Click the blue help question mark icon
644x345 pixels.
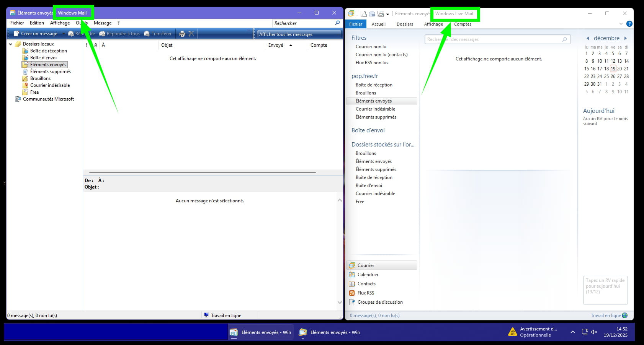pos(629,24)
